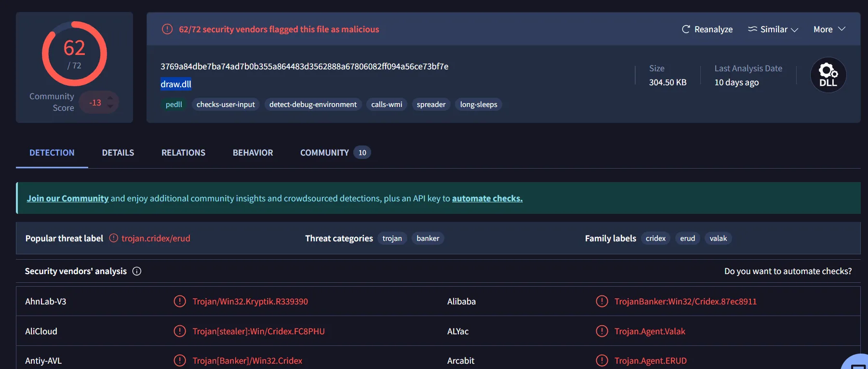Click the 62/72 security vendors flagged message
The width and height of the screenshot is (868, 369).
(x=279, y=29)
